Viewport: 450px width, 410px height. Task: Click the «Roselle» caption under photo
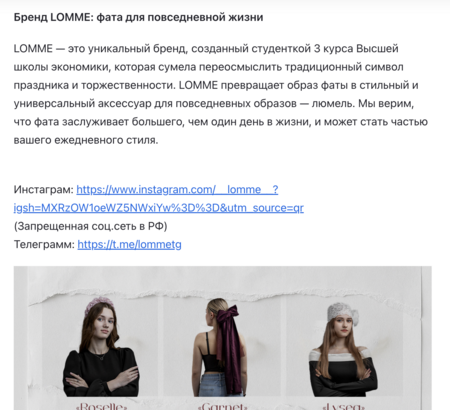(101, 406)
